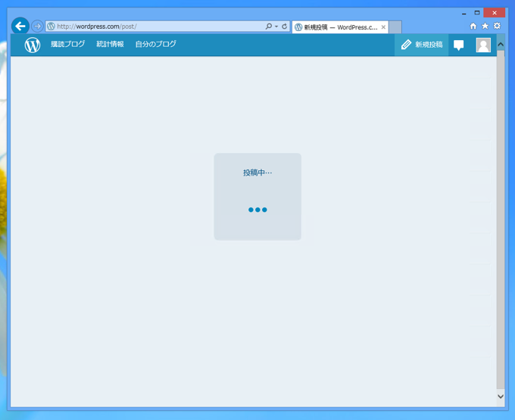
Task: Open the notifications speech bubble icon
Action: [458, 45]
